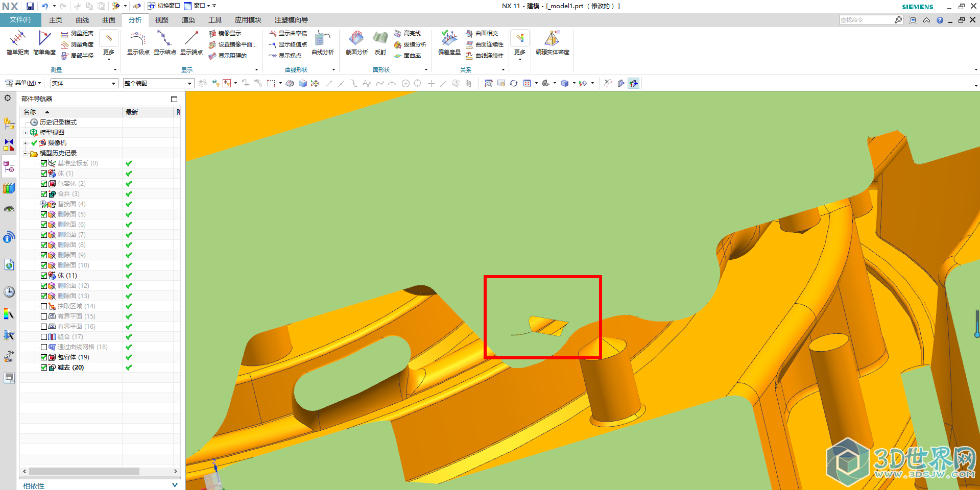Click the undo arrow icon
The image size is (980, 490).
[45, 6]
